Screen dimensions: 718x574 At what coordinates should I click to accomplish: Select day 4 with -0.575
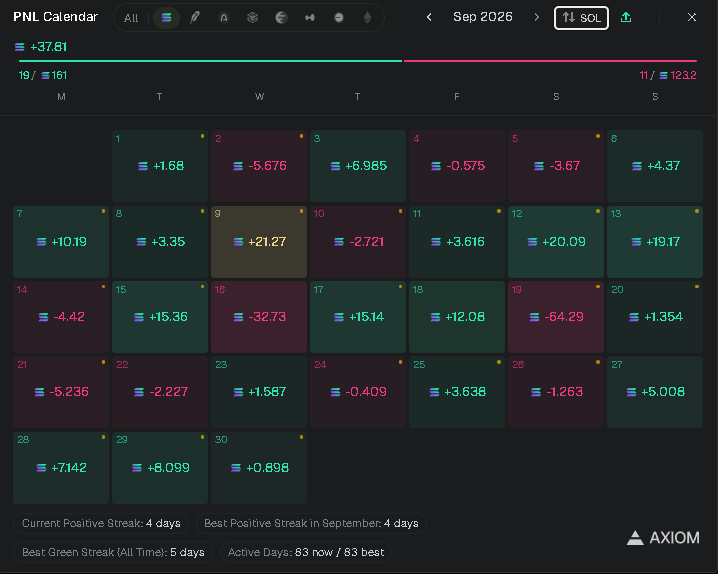click(457, 166)
